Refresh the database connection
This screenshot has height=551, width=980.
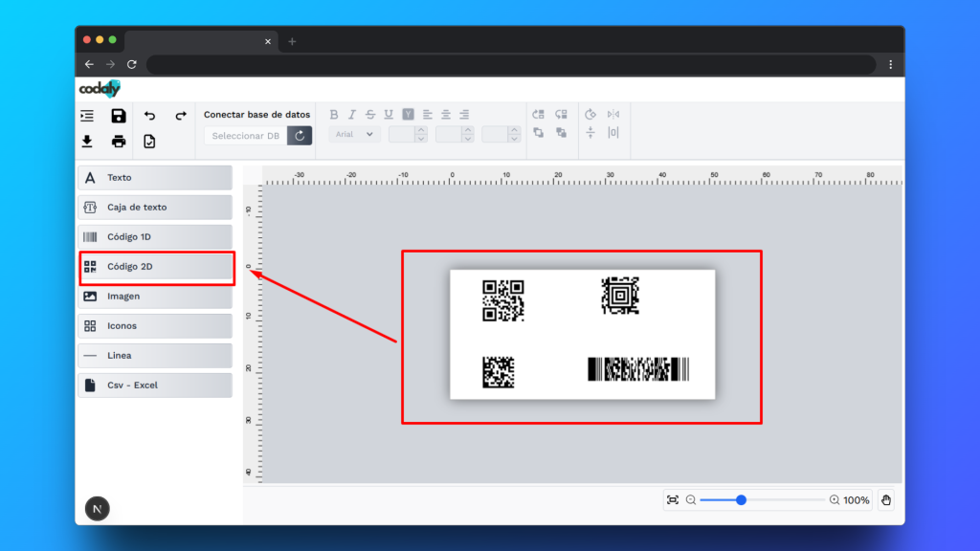[300, 136]
